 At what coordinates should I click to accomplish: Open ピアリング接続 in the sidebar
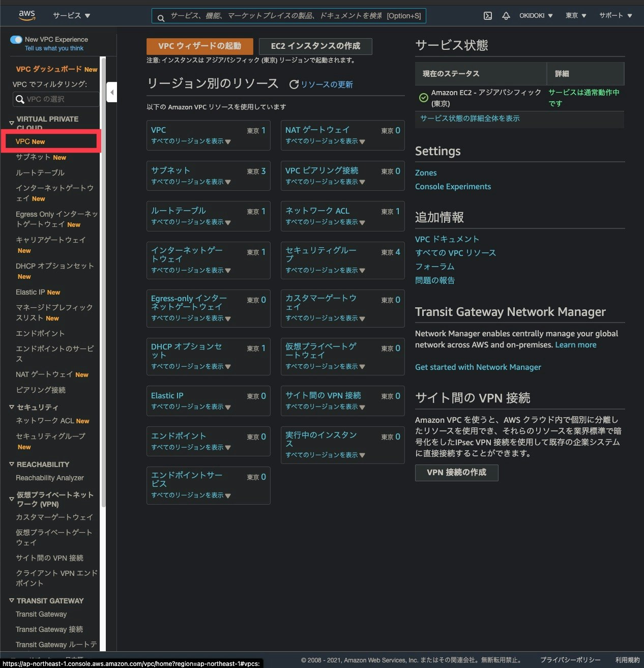(x=40, y=390)
